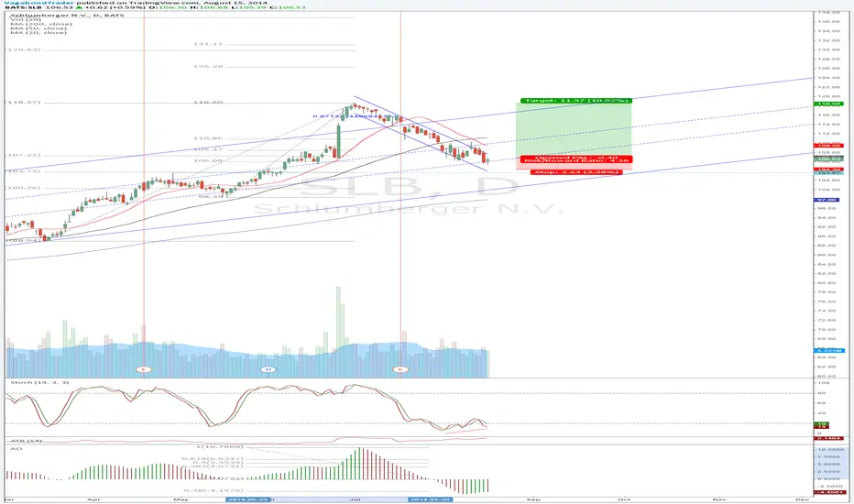Click the 131.11 Fibonacci level label
This screenshot has width=854, height=504.
pyautogui.click(x=208, y=44)
